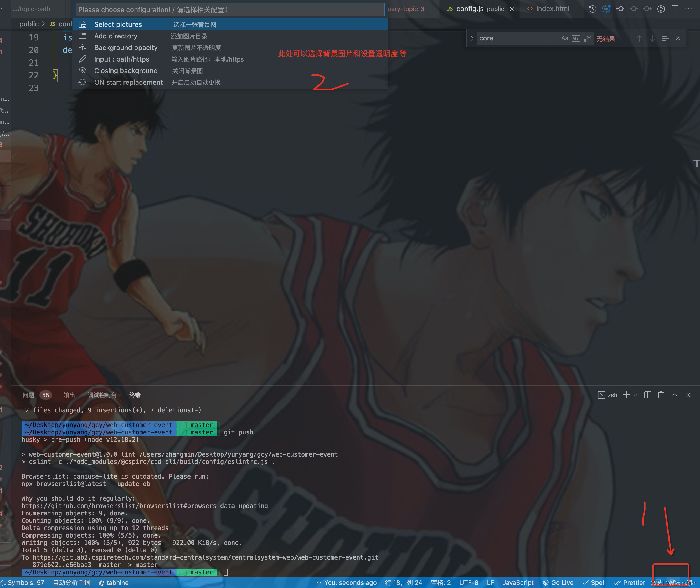Enable regular expression search toggle

point(587,38)
